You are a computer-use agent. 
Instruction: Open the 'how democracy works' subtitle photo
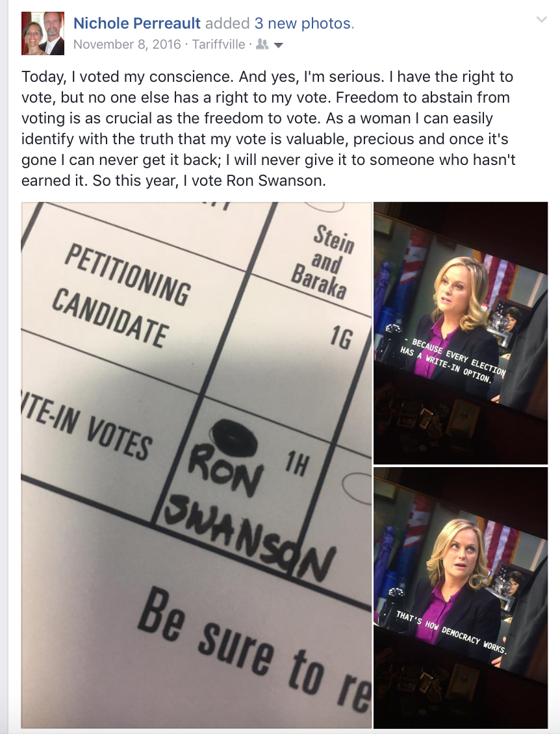click(x=460, y=598)
